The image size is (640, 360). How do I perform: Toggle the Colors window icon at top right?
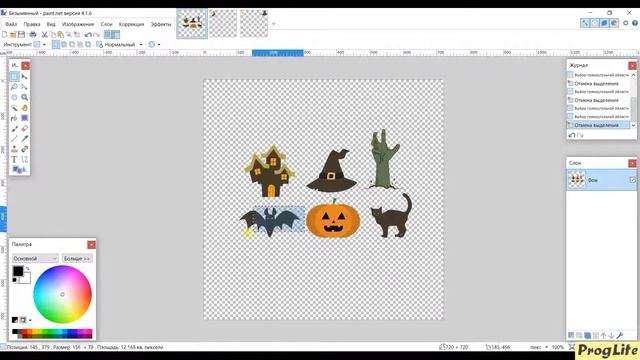(x=614, y=23)
